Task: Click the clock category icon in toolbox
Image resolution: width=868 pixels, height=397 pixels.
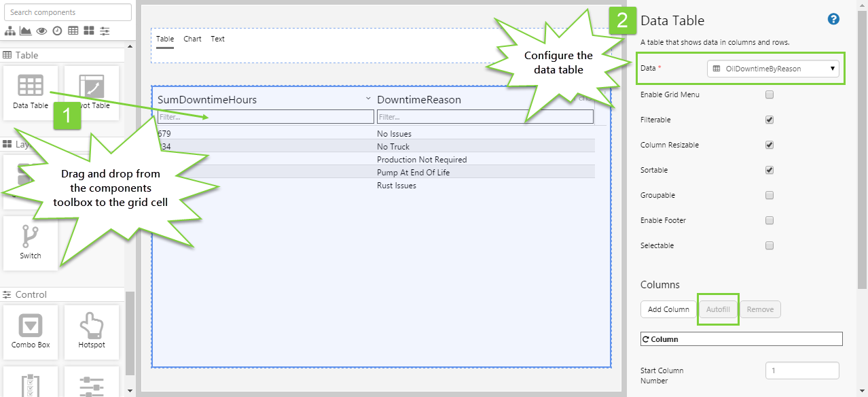Action: 58,31
